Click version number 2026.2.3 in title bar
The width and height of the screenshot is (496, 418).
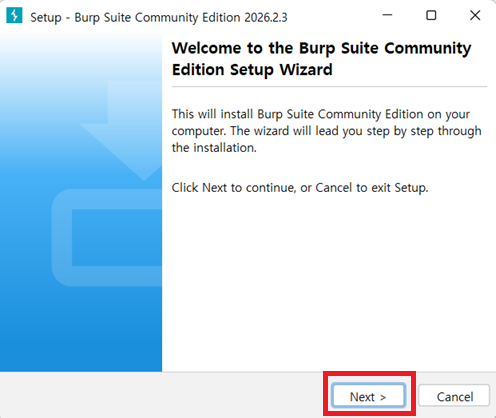266,17
